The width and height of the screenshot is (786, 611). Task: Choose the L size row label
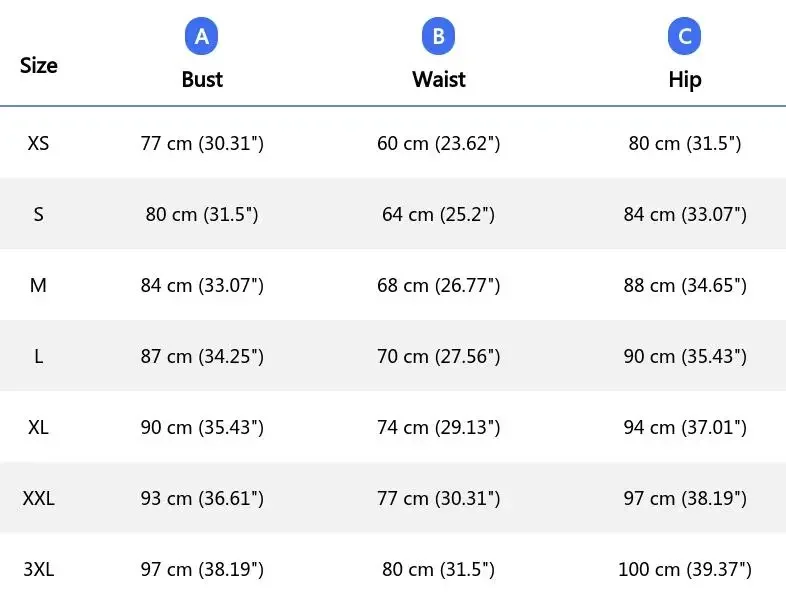(x=39, y=356)
